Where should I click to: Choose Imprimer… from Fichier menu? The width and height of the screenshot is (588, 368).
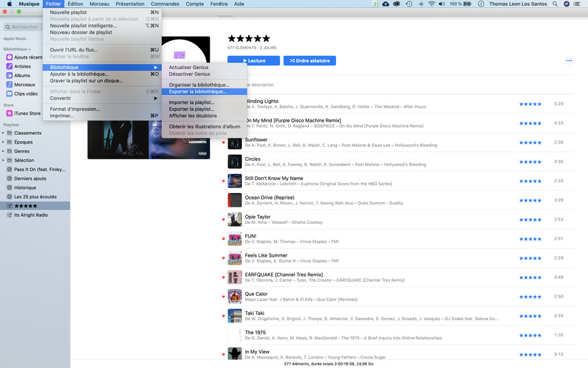[x=102, y=116]
